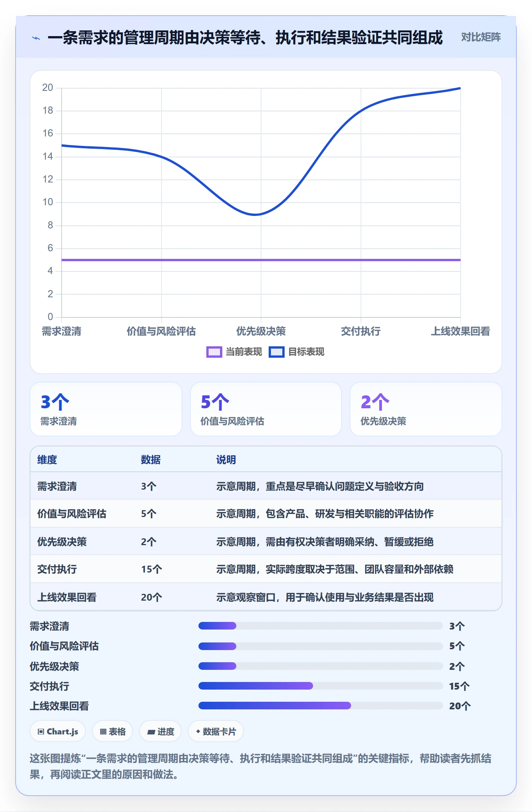
Task: Click the footer summary paragraph
Action: 261,766
